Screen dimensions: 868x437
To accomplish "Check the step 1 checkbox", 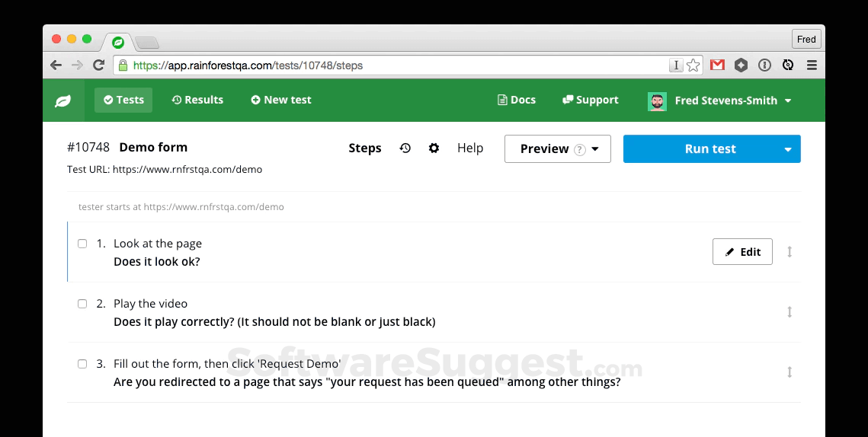I will [82, 244].
